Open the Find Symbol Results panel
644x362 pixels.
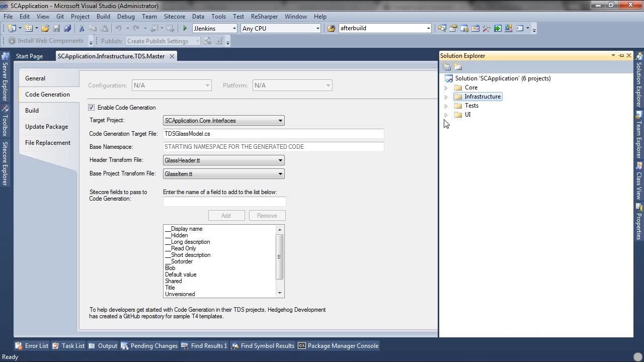pyautogui.click(x=263, y=346)
